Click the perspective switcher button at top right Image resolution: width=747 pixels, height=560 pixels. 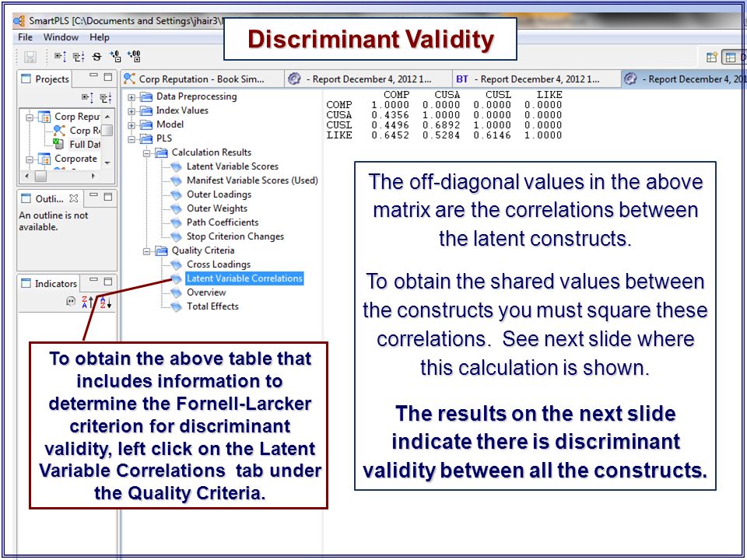(734, 57)
